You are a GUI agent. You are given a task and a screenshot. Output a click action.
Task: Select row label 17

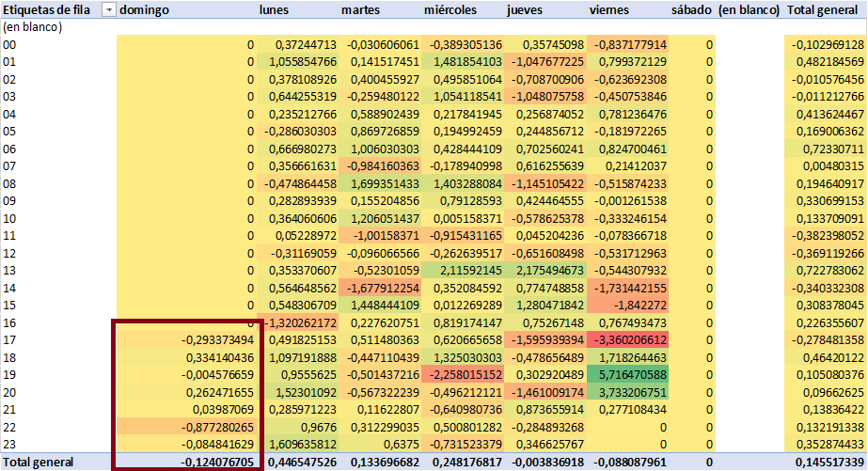tap(9, 339)
